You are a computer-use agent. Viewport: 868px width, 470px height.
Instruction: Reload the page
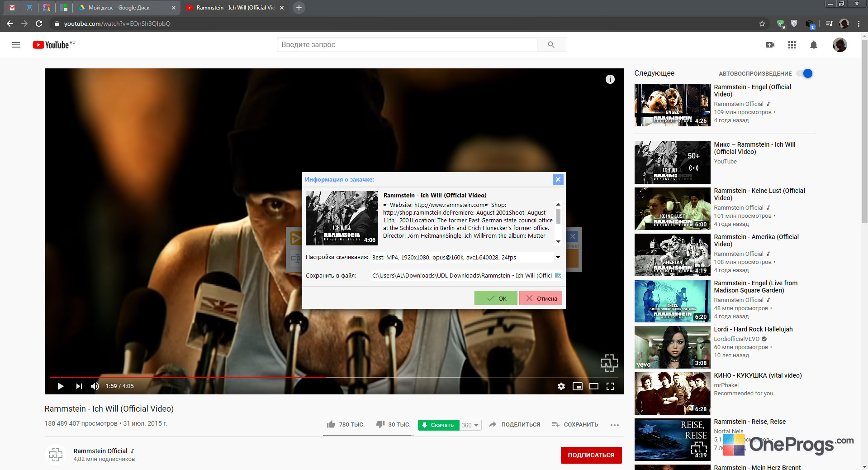(x=39, y=24)
